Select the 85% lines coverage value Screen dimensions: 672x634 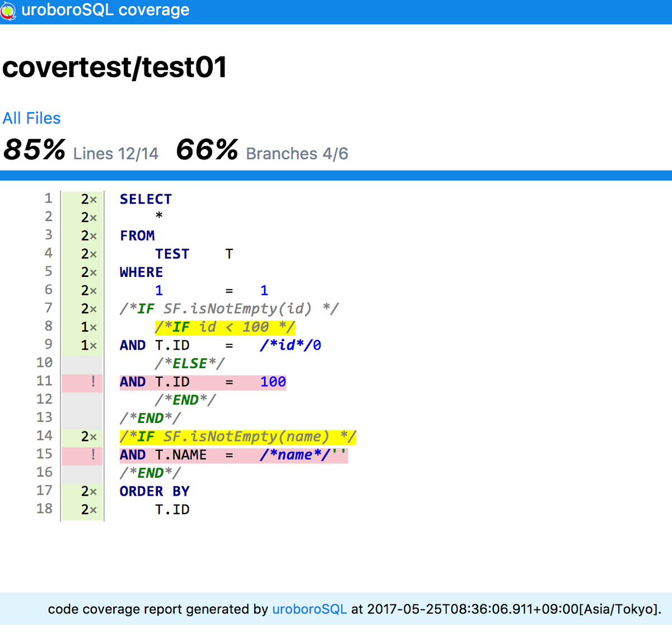tap(34, 150)
